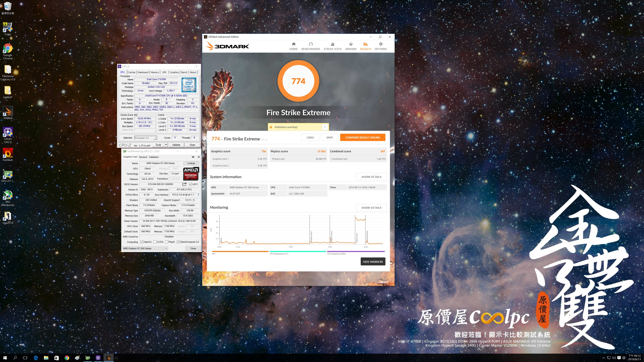Click the GPU-Z BIOS share export icon
This screenshot has width=644, height=362.
point(184,184)
